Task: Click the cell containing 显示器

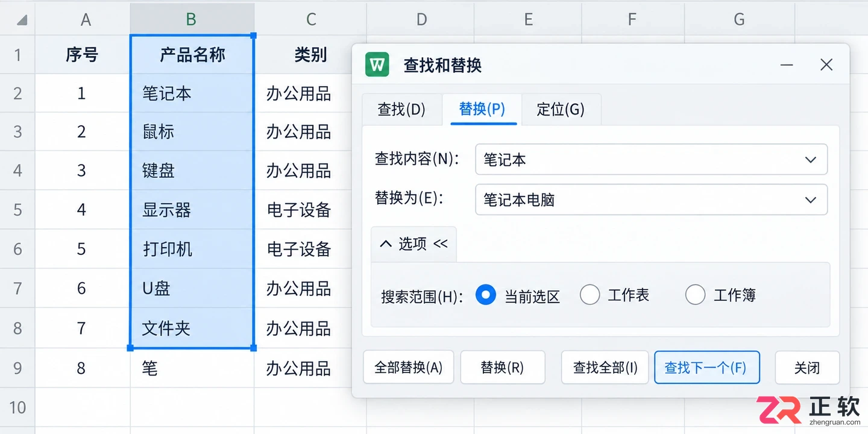Action: tap(192, 210)
